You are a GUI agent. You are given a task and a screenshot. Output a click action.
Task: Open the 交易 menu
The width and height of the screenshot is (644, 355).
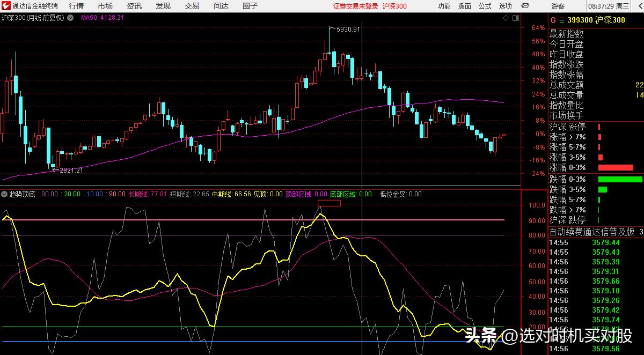tap(192, 6)
